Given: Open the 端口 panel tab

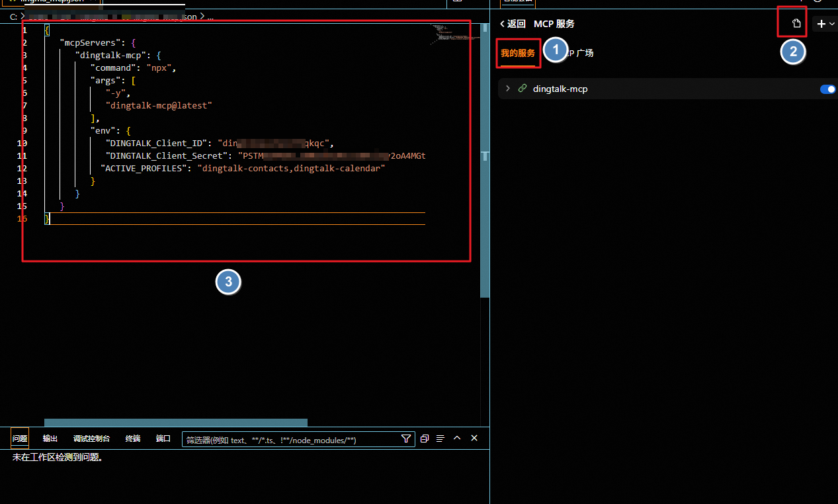Looking at the screenshot, I should [163, 439].
